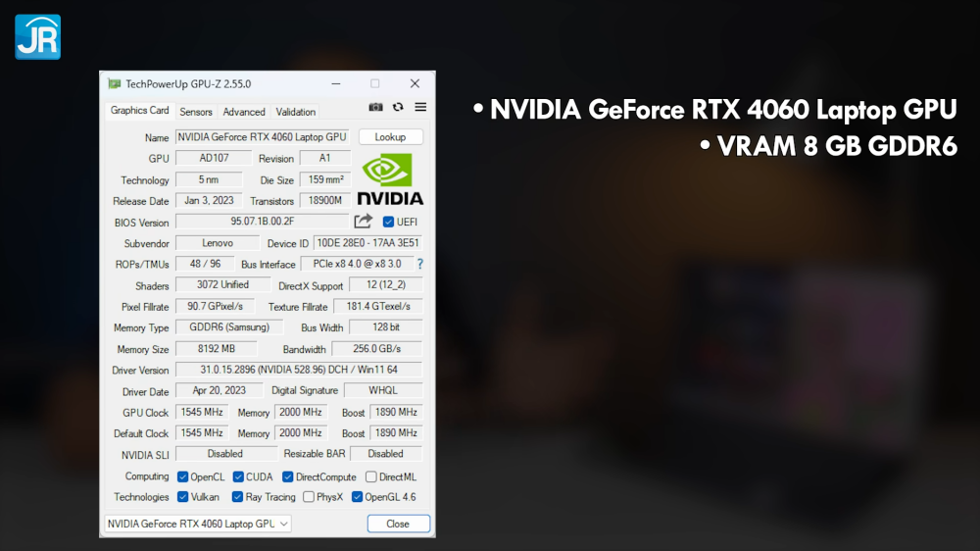Switch to the Graphics Card tab
The width and height of the screenshot is (980, 551).
click(139, 110)
